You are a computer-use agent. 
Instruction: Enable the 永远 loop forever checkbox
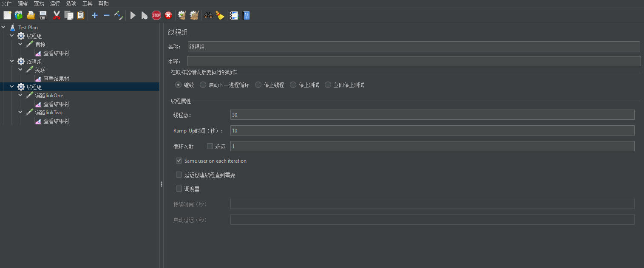pos(210,146)
